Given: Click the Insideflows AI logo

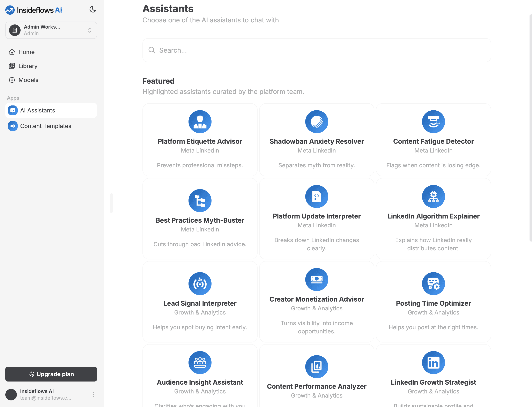Looking at the screenshot, I should (x=34, y=10).
